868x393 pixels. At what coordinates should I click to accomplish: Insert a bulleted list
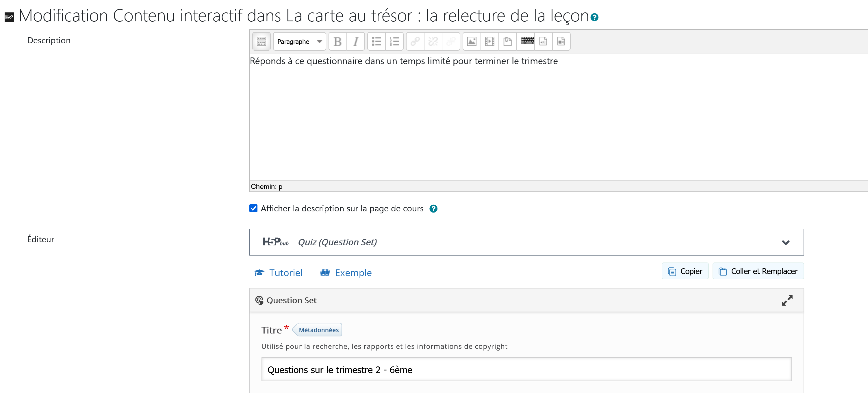(376, 41)
